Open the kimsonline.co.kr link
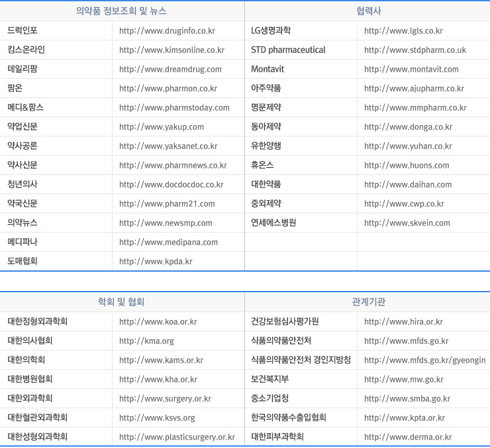 pos(172,50)
